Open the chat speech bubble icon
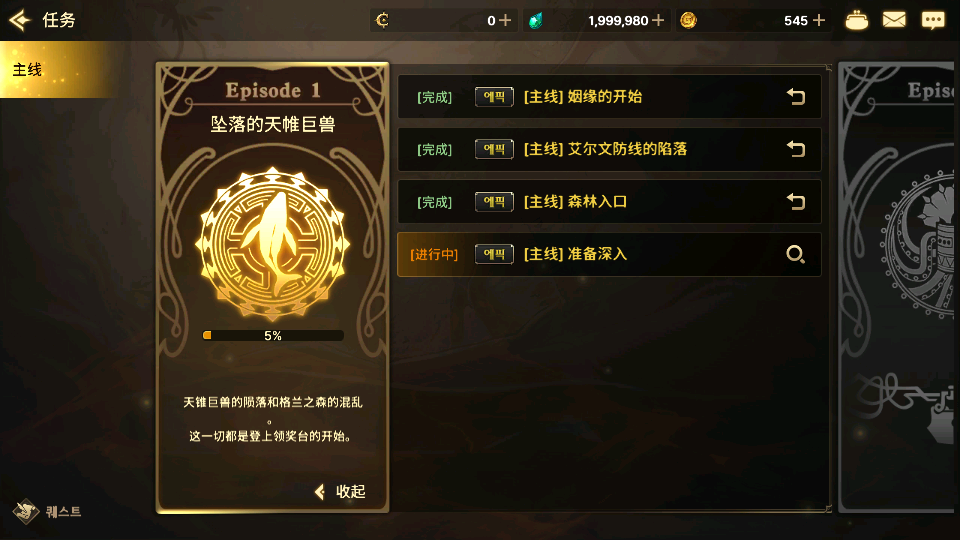Screen dimensions: 960x540 pyautogui.click(x=933, y=21)
